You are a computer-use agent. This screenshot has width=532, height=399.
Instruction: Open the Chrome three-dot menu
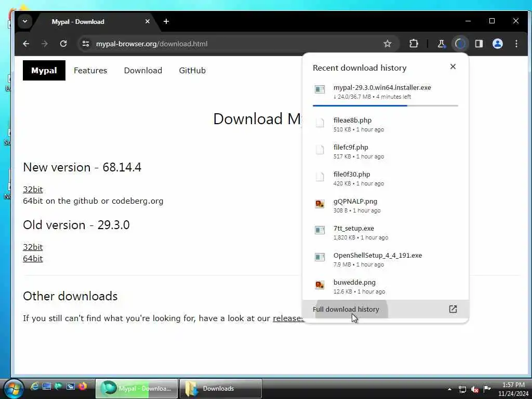click(x=516, y=44)
